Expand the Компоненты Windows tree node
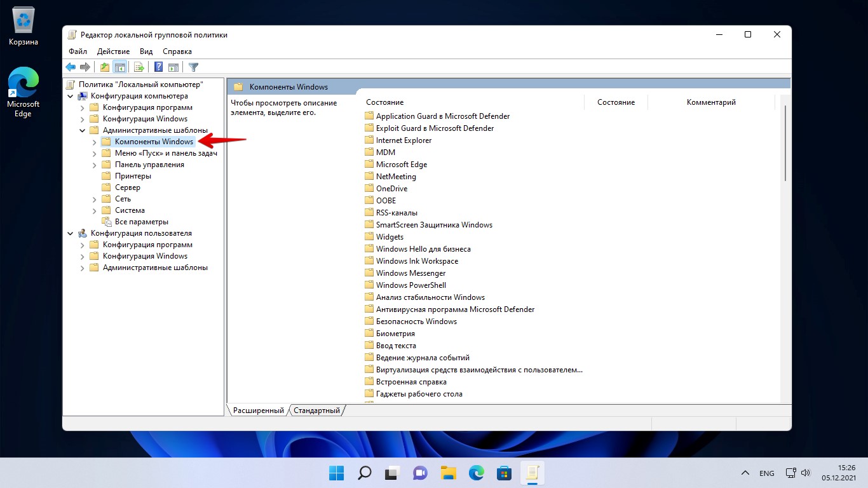The width and height of the screenshot is (868, 488). click(95, 142)
